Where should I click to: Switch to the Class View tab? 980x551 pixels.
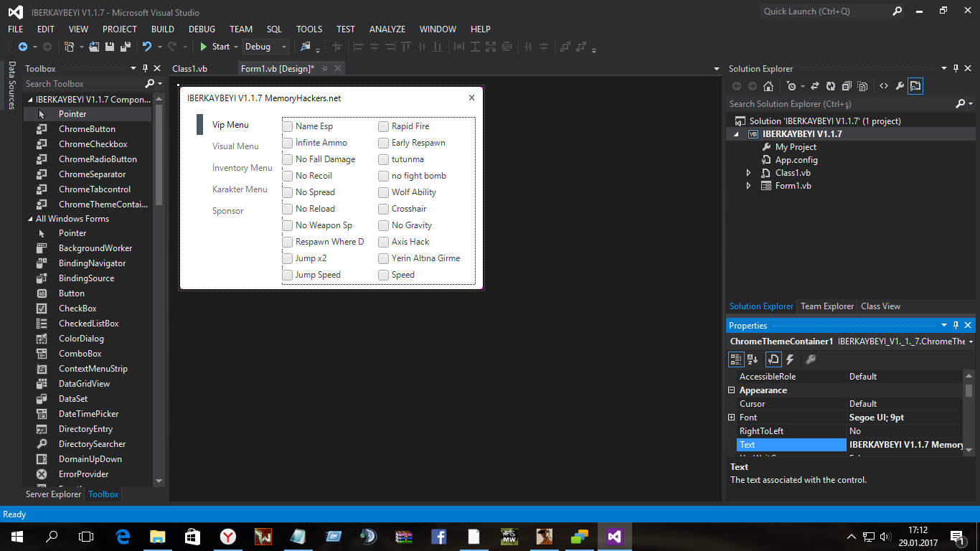[x=880, y=306]
